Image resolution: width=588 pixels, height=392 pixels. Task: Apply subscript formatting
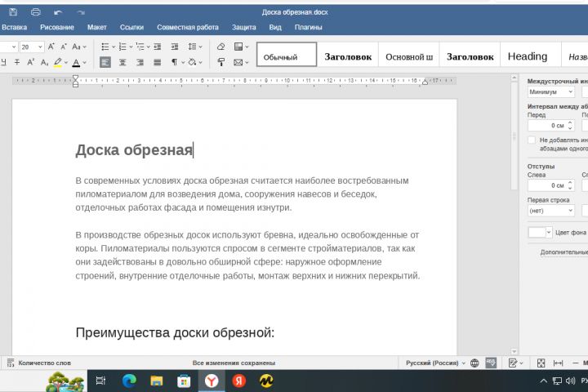44,62
